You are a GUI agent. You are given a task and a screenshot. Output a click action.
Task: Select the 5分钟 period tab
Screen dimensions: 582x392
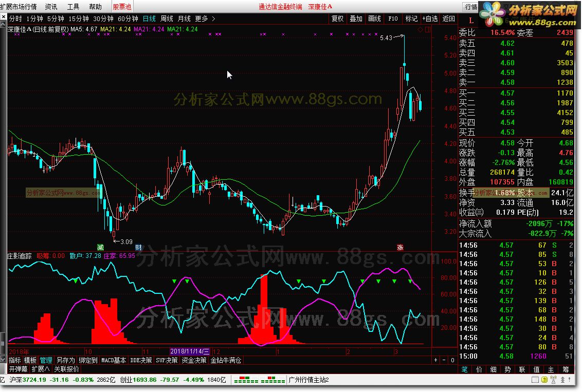pyautogui.click(x=56, y=18)
